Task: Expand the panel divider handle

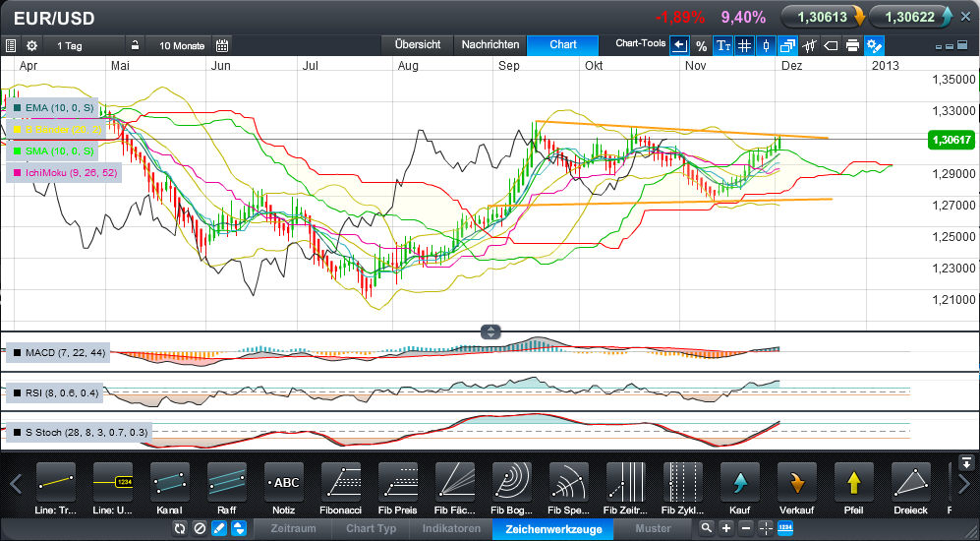Action: 490,332
